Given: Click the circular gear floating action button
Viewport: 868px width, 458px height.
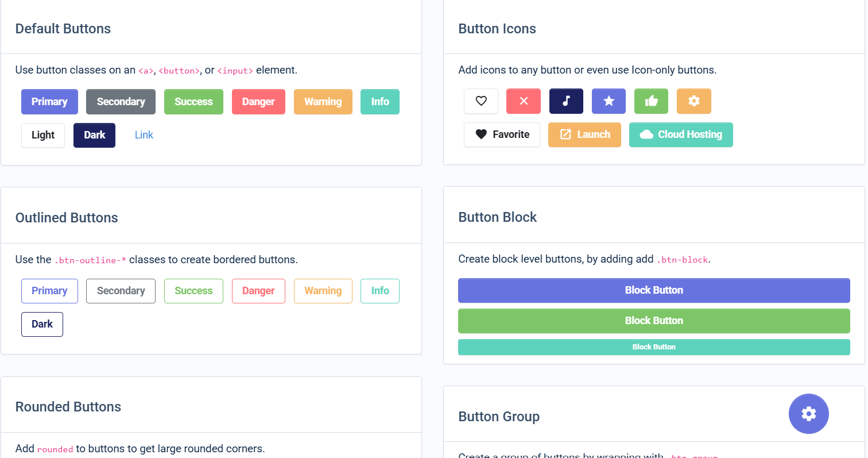Looking at the screenshot, I should click(809, 414).
